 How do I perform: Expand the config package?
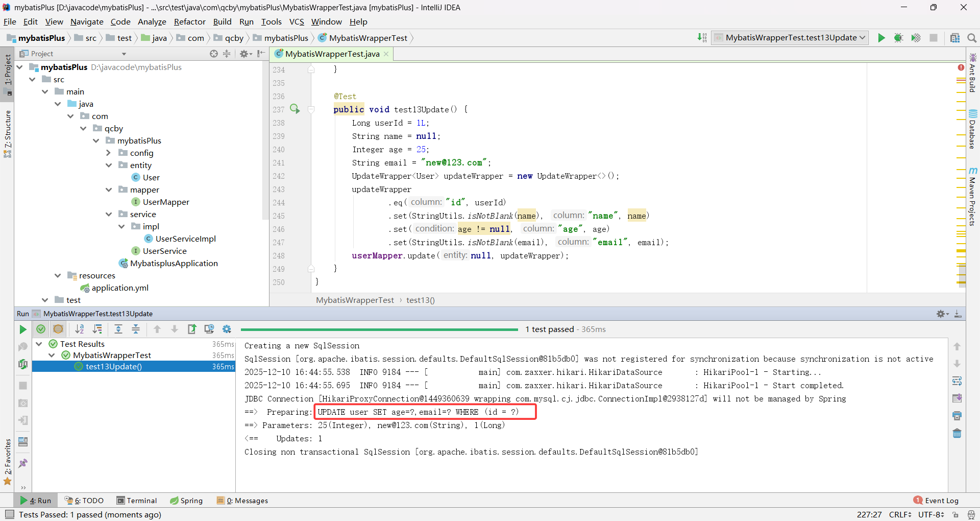click(x=108, y=153)
